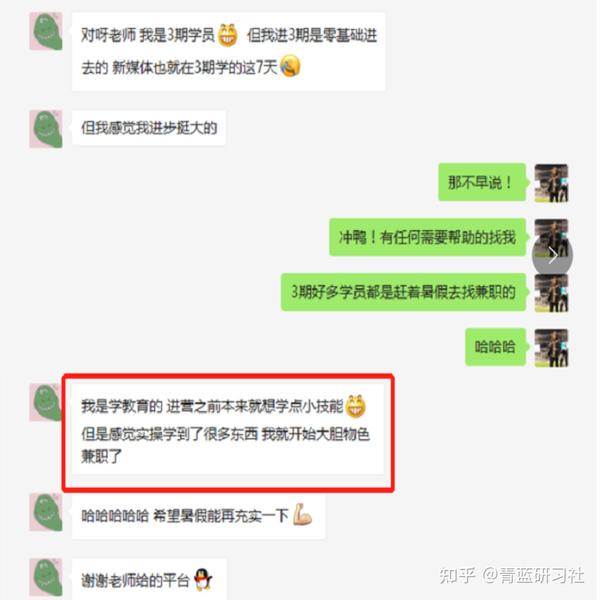Select the 3期好多学员 green message bubble
This screenshot has width=600, height=600.
click(x=404, y=292)
